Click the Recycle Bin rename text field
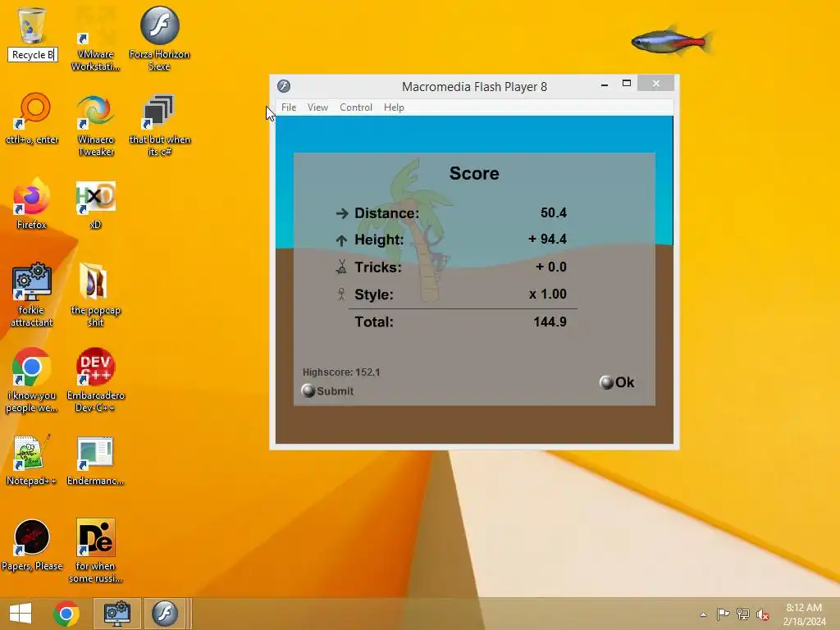This screenshot has height=630, width=840. coord(33,55)
